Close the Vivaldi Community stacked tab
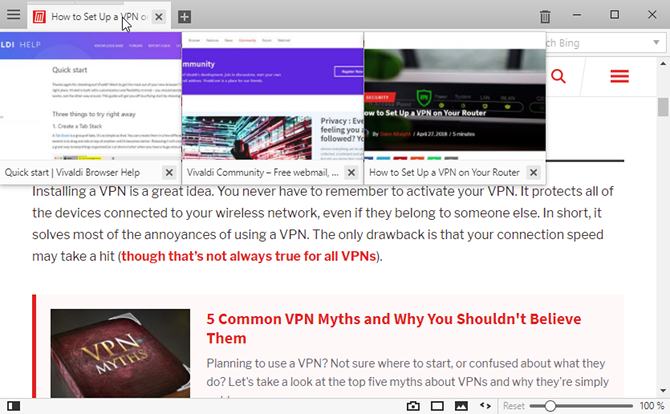The image size is (670, 414). [351, 173]
